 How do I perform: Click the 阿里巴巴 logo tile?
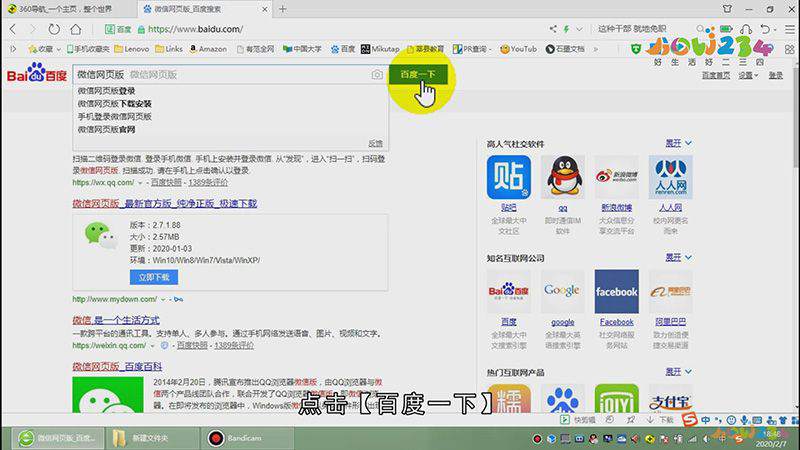670,291
